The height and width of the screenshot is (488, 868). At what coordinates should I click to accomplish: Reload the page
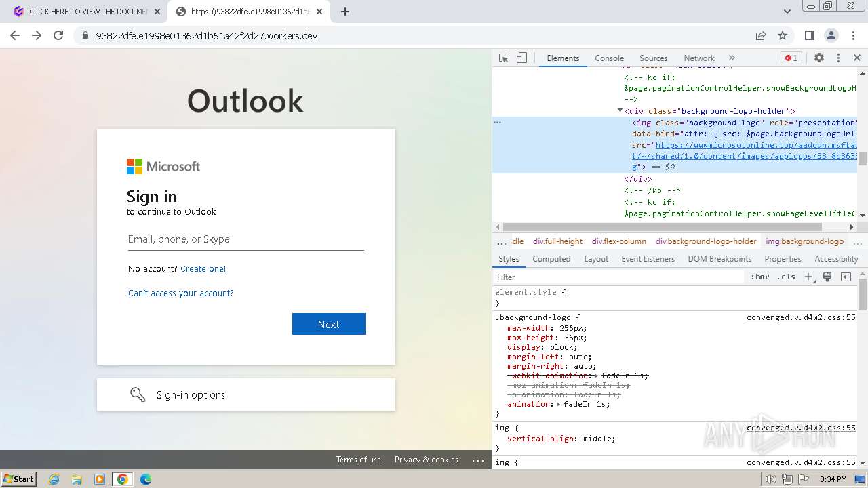tap(58, 35)
